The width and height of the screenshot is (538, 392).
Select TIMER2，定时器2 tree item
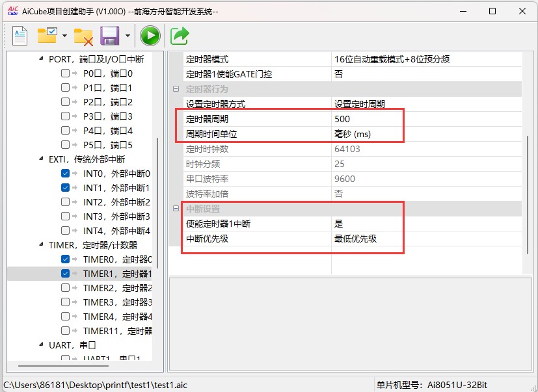click(x=117, y=288)
